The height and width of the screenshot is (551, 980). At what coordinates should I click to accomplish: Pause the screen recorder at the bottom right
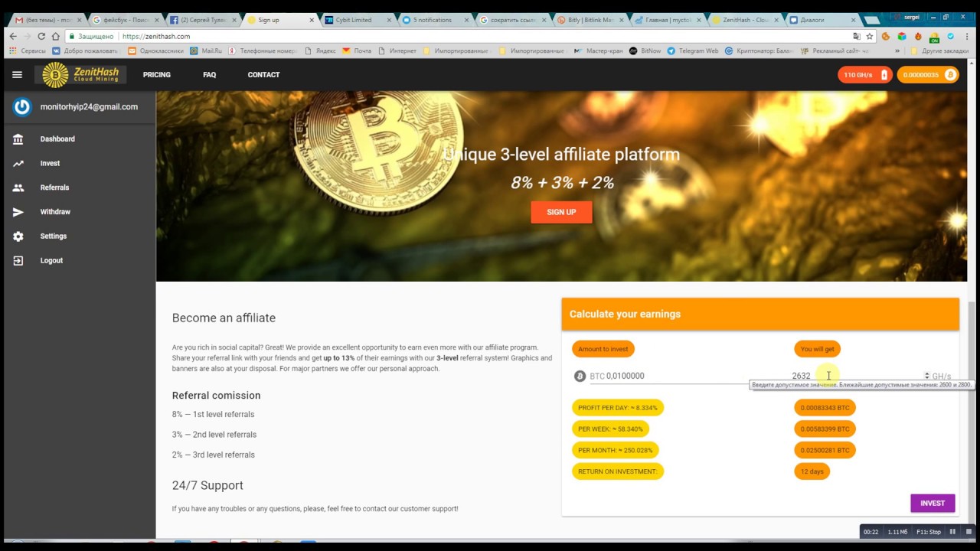[x=952, y=532]
